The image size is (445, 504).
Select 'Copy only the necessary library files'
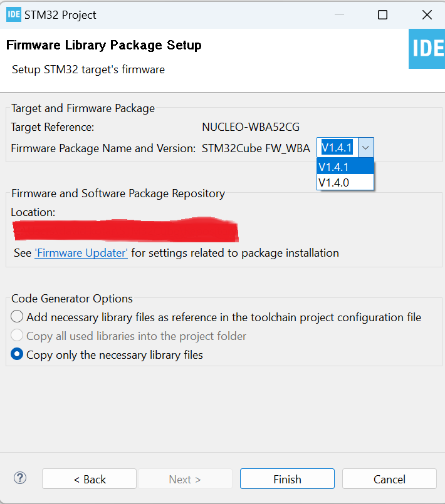(x=18, y=354)
